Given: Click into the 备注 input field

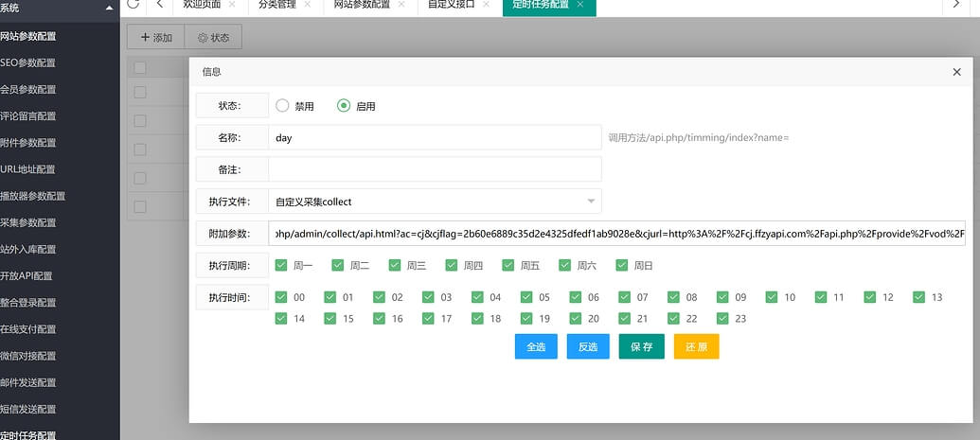Looking at the screenshot, I should [x=435, y=169].
